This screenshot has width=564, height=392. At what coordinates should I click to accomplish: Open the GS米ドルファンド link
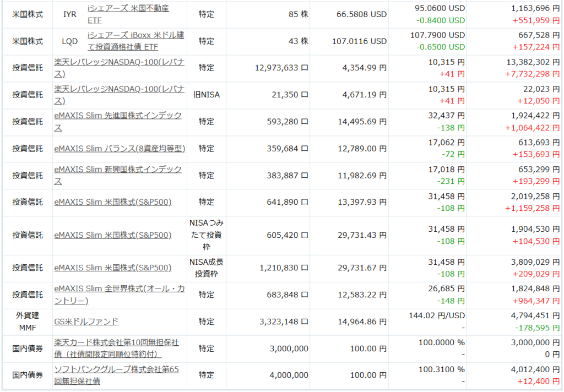tap(86, 322)
